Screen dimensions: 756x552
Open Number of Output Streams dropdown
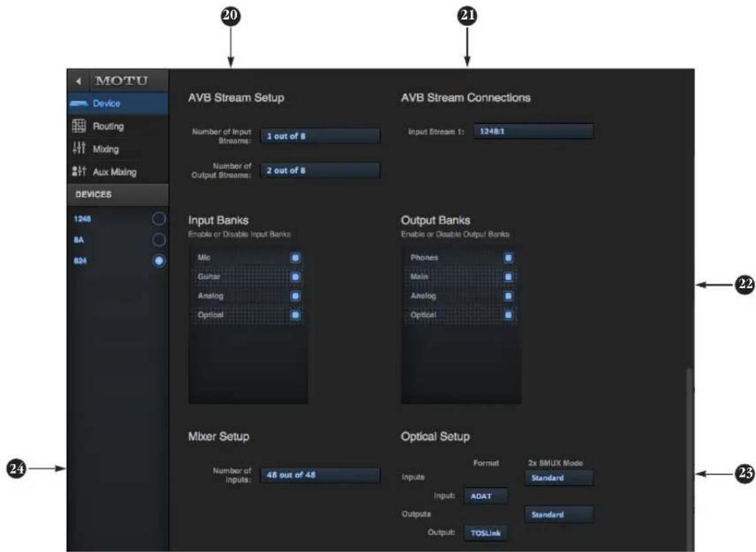(320, 170)
